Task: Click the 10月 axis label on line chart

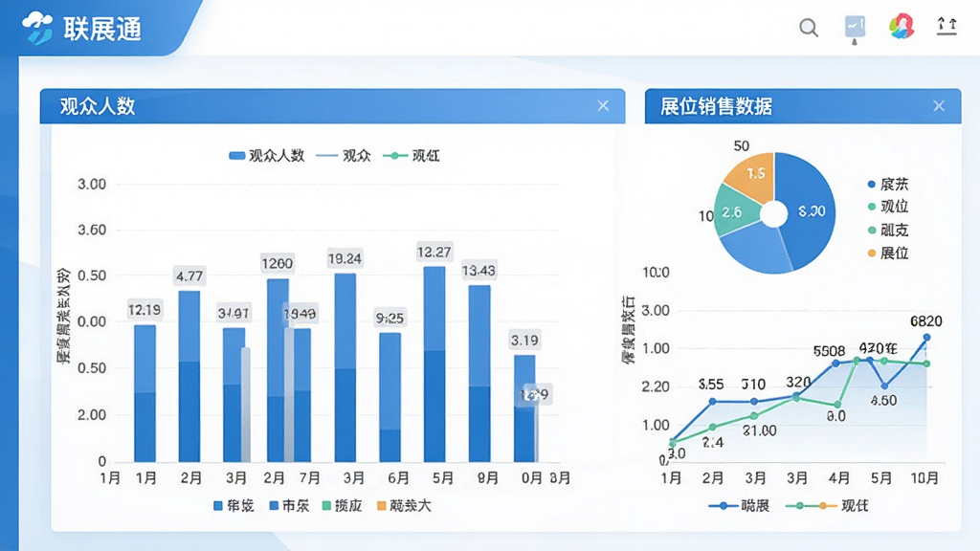Action: click(x=924, y=478)
